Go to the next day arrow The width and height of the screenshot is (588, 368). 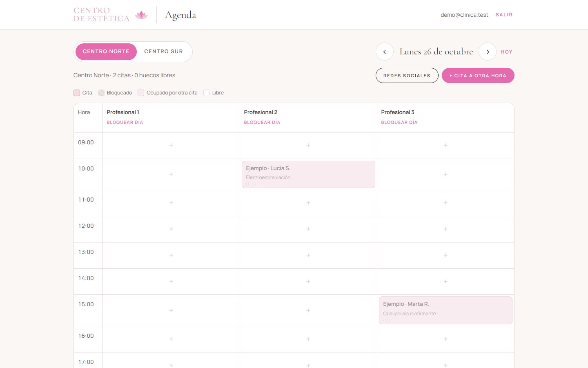[x=488, y=52]
